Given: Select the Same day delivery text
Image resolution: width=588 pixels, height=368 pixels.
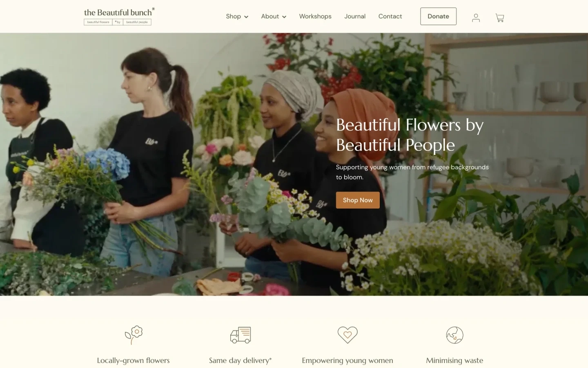Looking at the screenshot, I should (240, 360).
